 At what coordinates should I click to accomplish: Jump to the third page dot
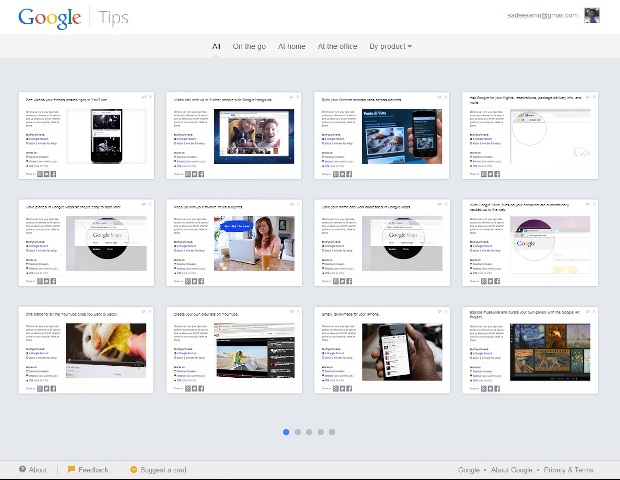click(x=309, y=432)
